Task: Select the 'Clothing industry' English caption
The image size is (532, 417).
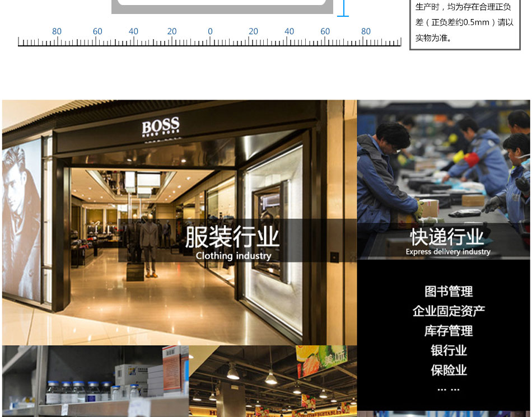Action: click(x=233, y=256)
